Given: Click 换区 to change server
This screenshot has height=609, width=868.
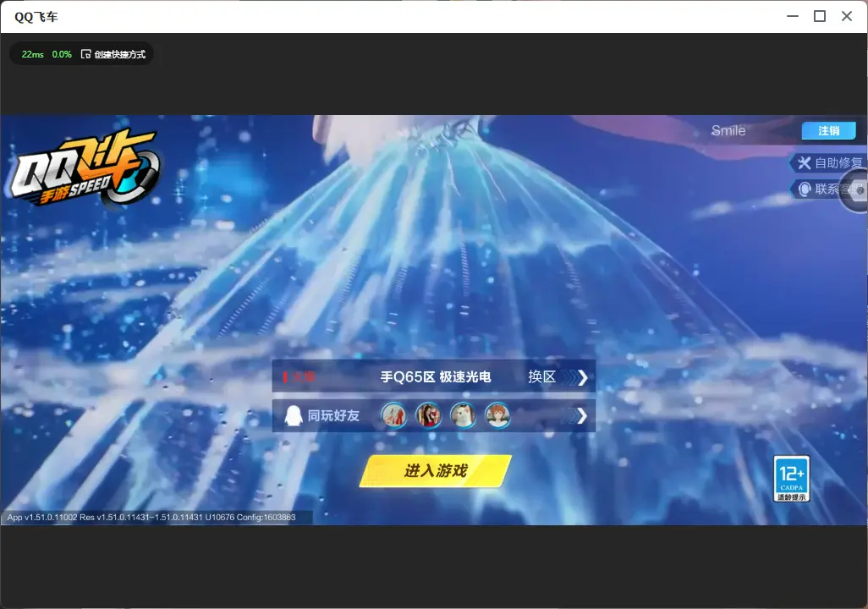Looking at the screenshot, I should (542, 377).
